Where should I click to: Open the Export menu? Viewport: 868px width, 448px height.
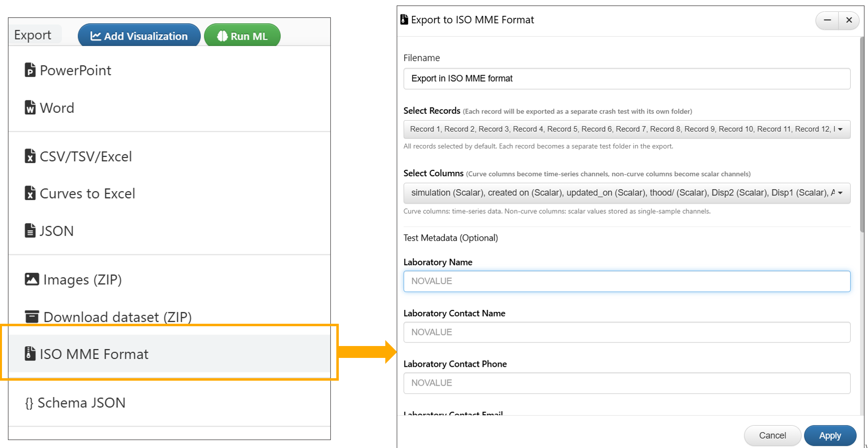(33, 35)
